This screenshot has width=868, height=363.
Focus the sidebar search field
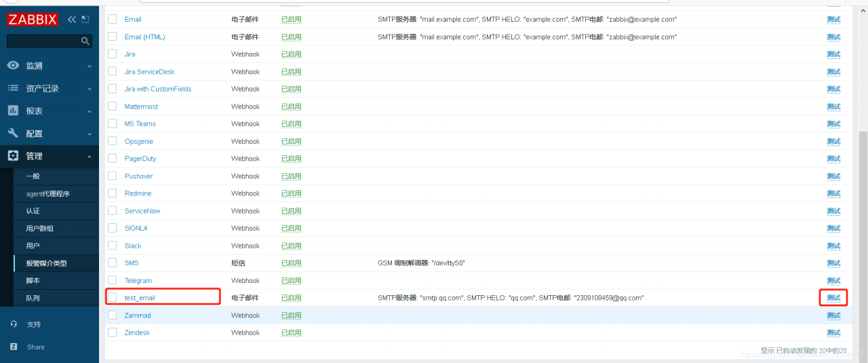(x=50, y=41)
